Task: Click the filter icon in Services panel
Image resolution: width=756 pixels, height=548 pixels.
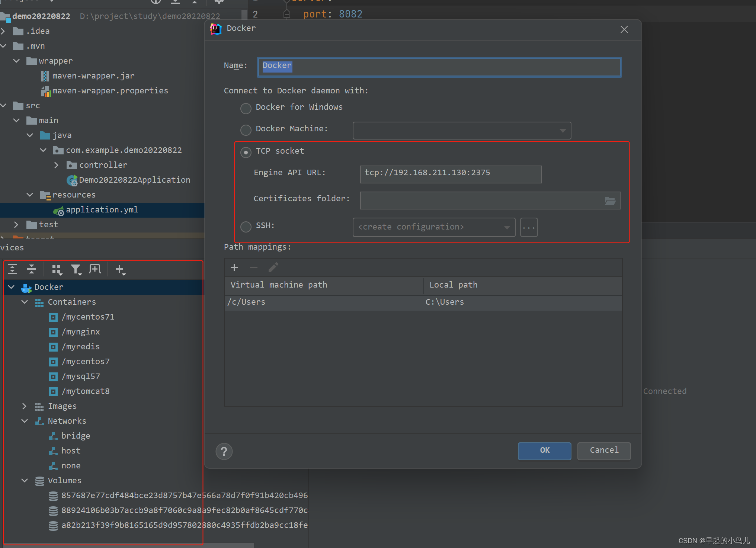Action: 76,269
